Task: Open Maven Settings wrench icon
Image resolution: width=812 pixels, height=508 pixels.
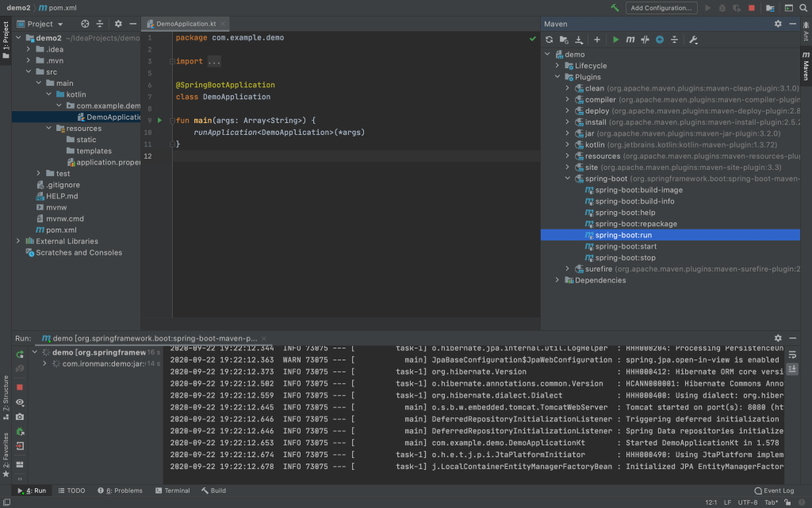Action: [x=693, y=40]
